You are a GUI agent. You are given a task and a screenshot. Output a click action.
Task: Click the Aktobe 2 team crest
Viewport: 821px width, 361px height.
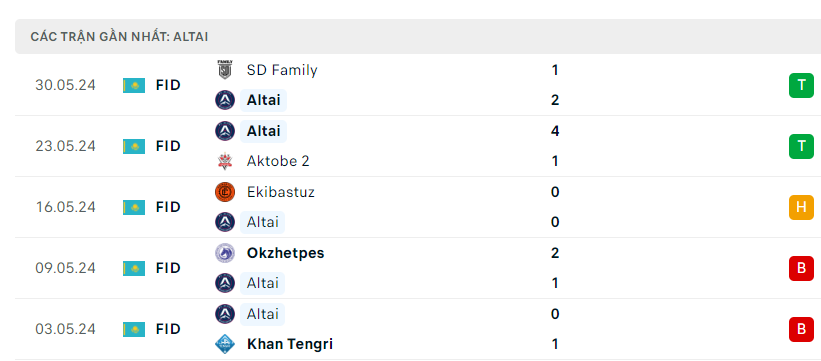pyautogui.click(x=225, y=161)
